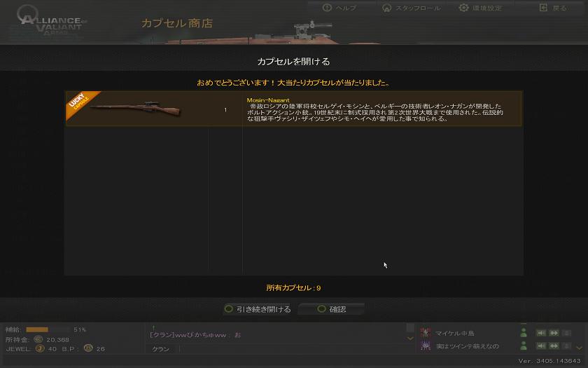
Task: Expand the chat log chevron arrow
Action: click(x=410, y=339)
